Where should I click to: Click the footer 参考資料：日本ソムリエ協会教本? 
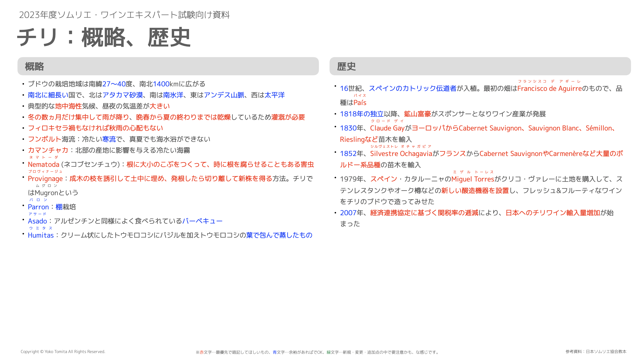596,352
